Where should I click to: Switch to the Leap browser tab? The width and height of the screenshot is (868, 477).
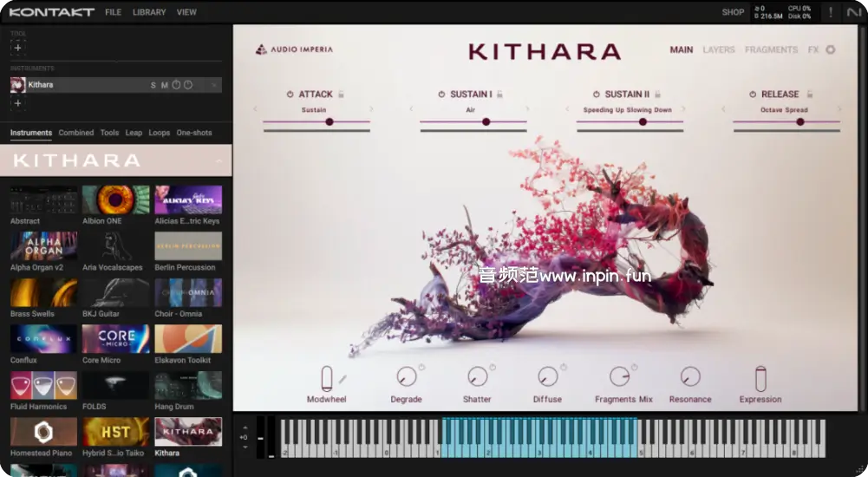coord(134,133)
